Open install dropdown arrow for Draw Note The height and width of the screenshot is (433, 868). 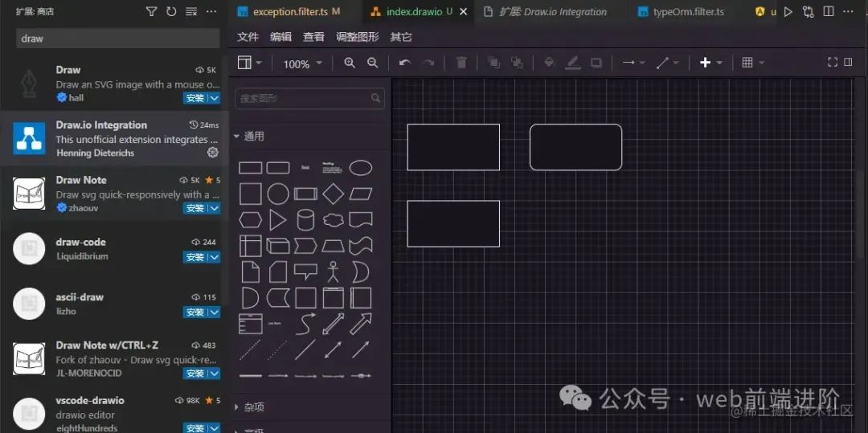pos(215,209)
